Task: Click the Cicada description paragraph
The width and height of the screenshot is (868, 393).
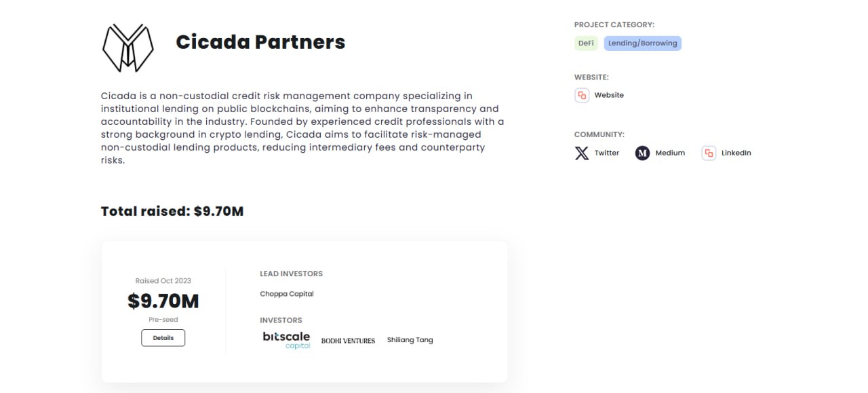Action: [302, 128]
